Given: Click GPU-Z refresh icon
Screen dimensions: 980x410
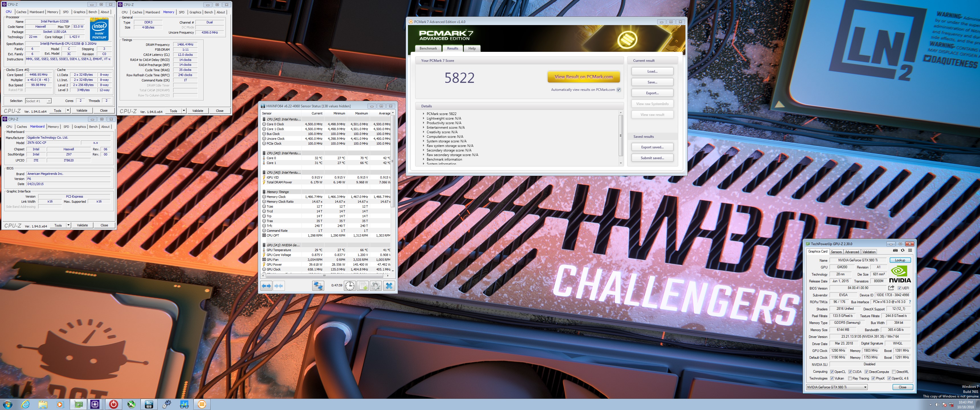Looking at the screenshot, I should coord(903,251).
